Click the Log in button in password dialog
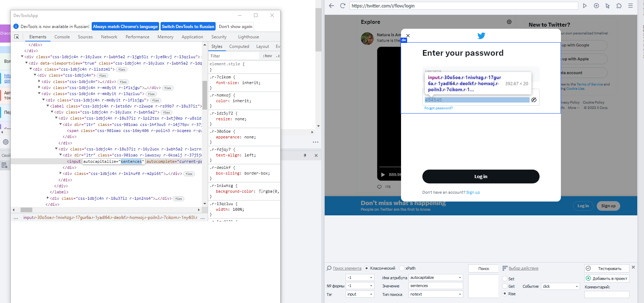Image resolution: width=644 pixels, height=303 pixels. [x=481, y=176]
